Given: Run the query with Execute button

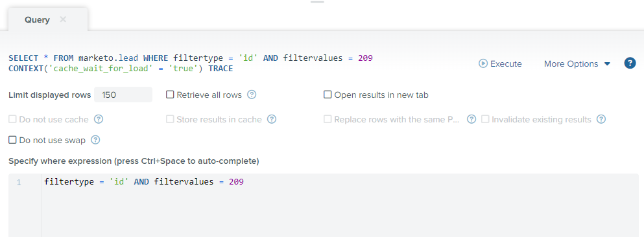Looking at the screenshot, I should (x=500, y=63).
